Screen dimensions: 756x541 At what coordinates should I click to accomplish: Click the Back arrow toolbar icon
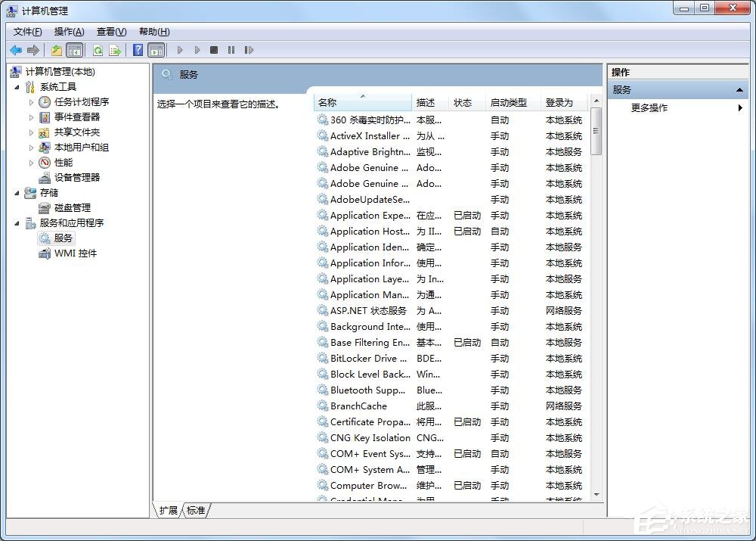tap(16, 50)
